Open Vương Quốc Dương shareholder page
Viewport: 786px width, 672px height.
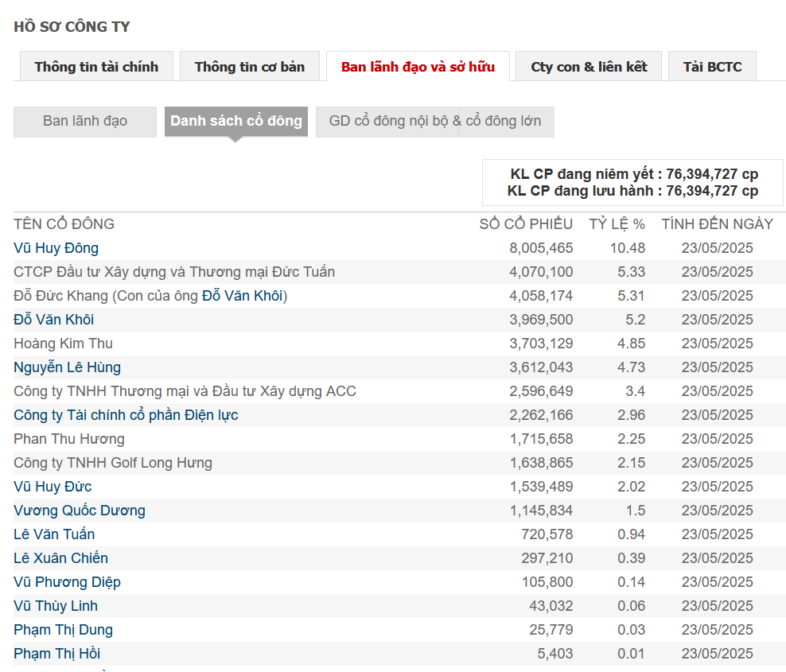pyautogui.click(x=80, y=511)
